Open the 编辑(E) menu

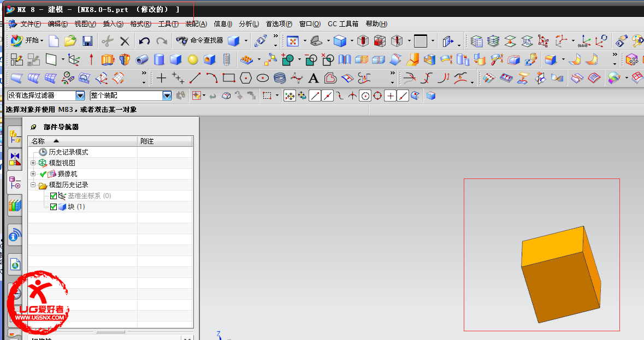pos(58,24)
